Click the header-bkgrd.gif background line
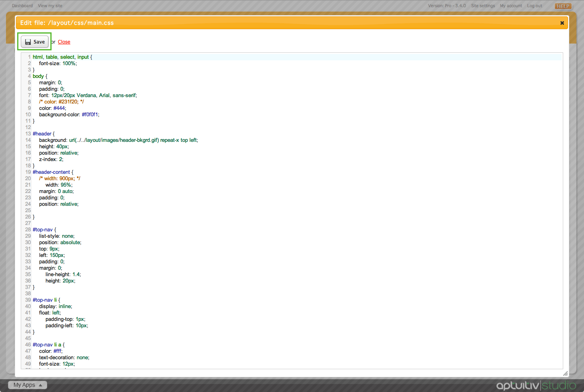 [x=119, y=140]
